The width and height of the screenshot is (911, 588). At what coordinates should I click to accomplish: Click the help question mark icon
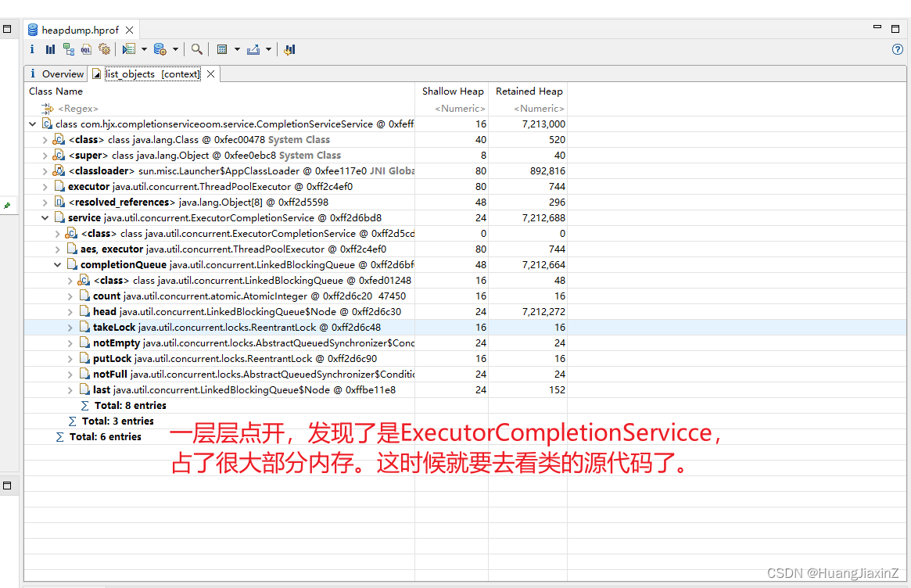pyautogui.click(x=898, y=49)
